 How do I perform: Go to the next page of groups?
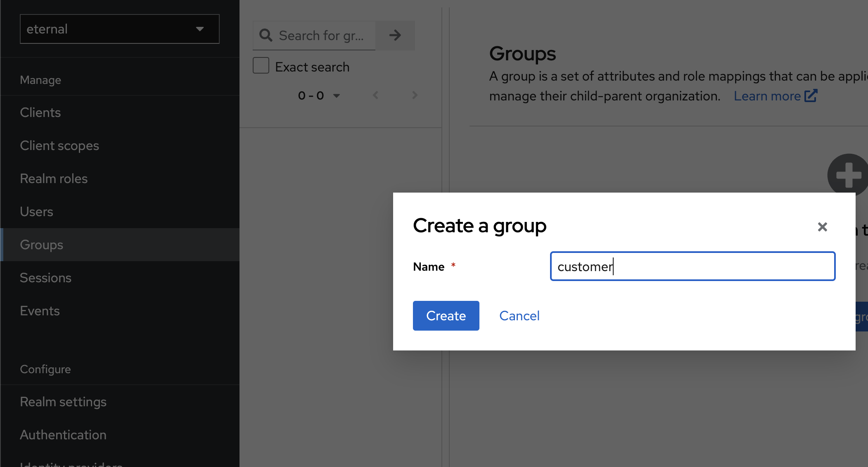click(415, 95)
